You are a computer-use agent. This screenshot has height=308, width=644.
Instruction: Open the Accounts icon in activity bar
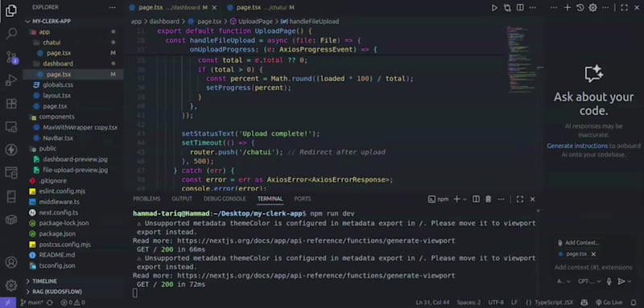(11, 262)
